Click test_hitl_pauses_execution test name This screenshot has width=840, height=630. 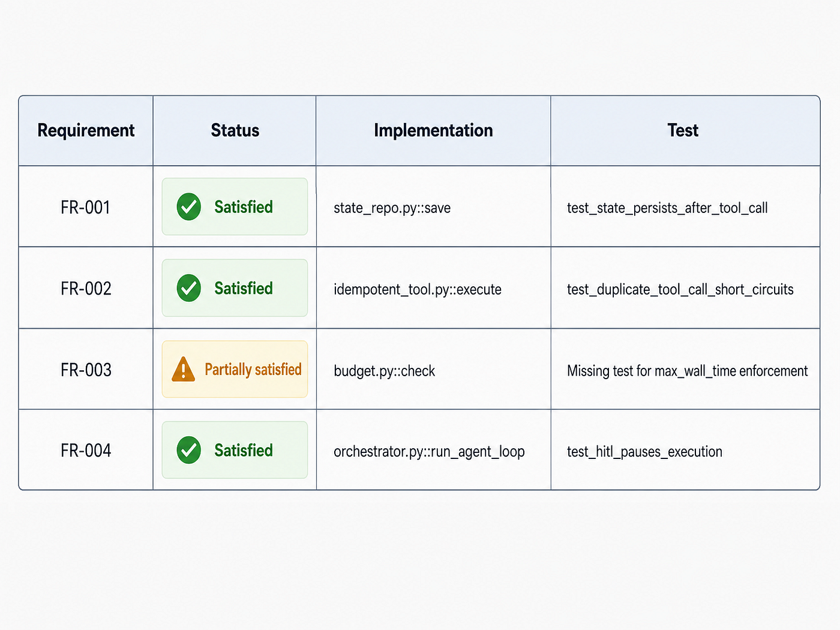[x=644, y=452]
